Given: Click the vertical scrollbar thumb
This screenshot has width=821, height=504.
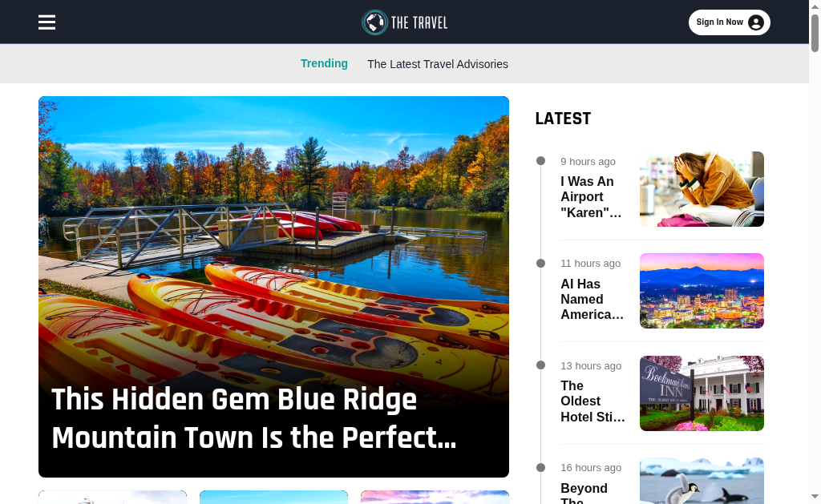Looking at the screenshot, I should coord(815,33).
